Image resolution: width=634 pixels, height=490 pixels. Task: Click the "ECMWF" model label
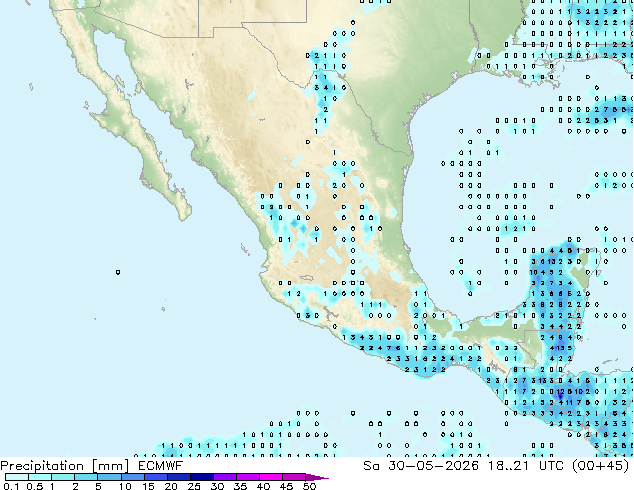[161, 466]
